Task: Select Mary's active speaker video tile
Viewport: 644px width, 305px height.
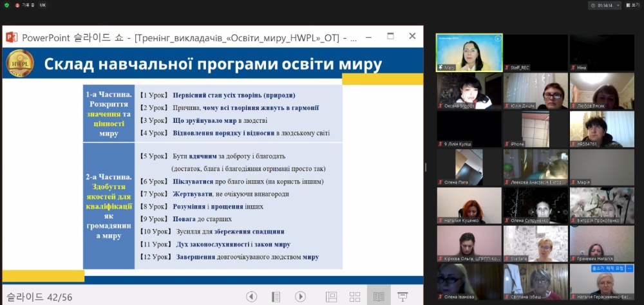Action: click(468, 52)
